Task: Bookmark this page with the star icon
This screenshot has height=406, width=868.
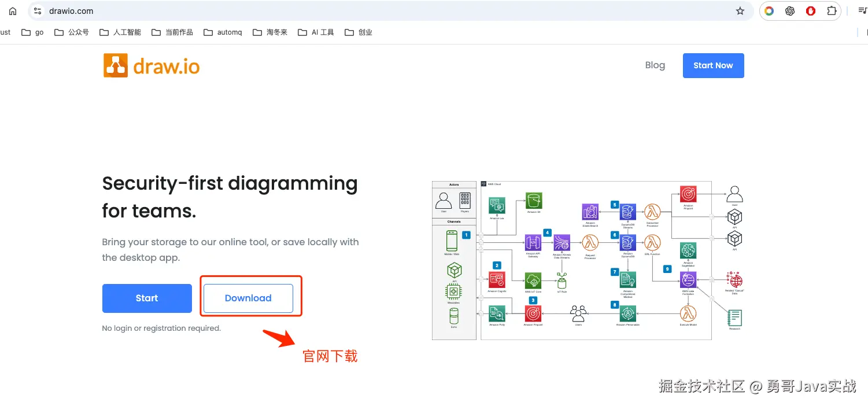Action: pyautogui.click(x=740, y=11)
